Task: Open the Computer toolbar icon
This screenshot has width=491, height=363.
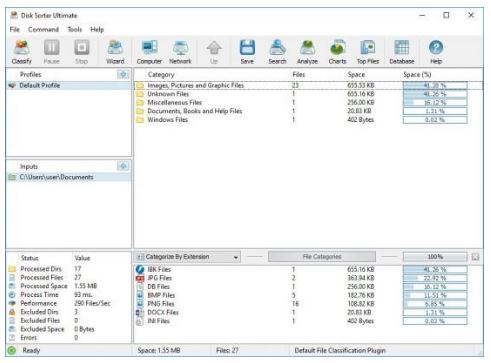Action: coord(149,52)
